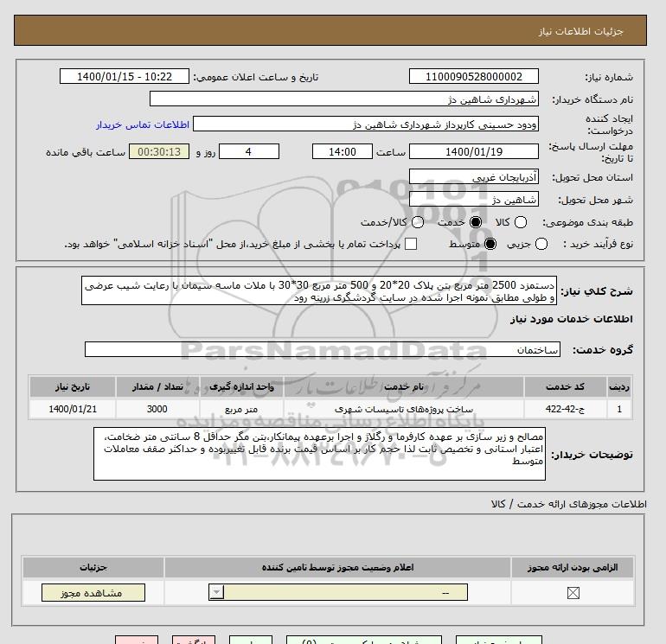666x644 pixels.
Task: Click the page title جزئیات اطلاعات نیاز
Action: coord(580,31)
